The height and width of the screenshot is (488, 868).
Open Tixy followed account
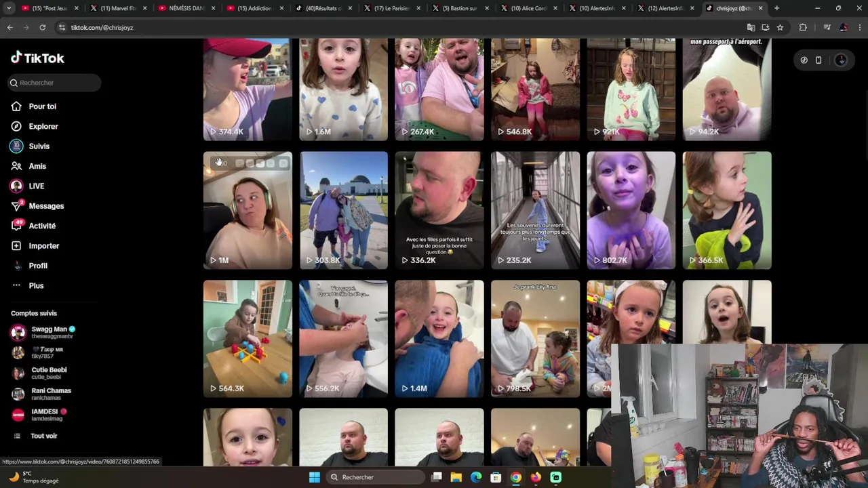click(38, 352)
